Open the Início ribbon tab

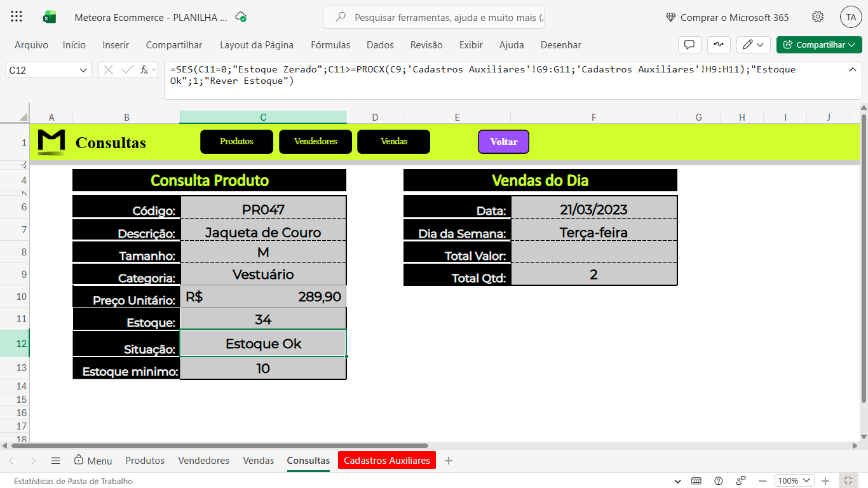click(x=74, y=45)
